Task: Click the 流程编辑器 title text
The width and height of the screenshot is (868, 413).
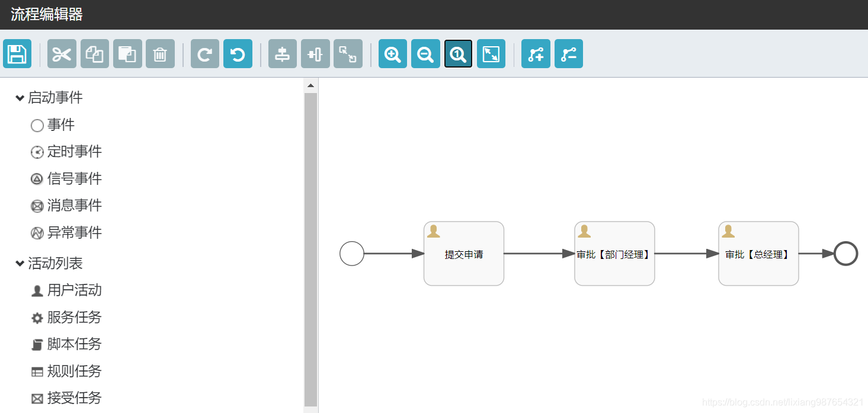Action: point(47,15)
